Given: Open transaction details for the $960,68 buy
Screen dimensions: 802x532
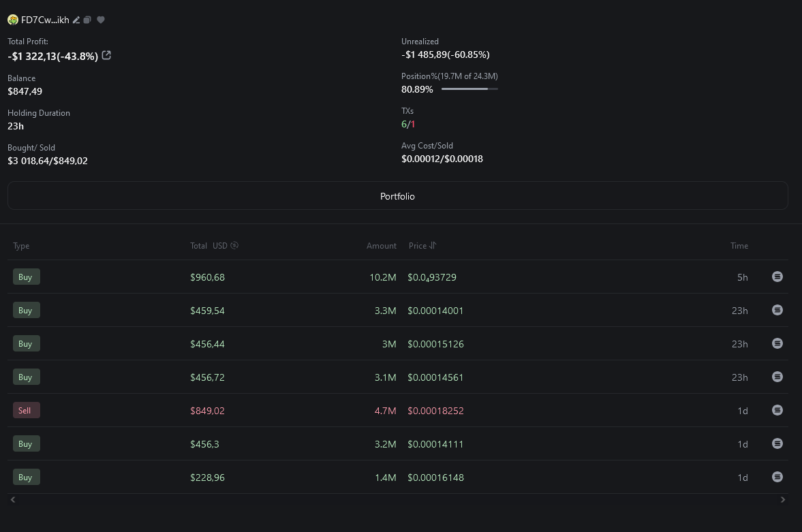Looking at the screenshot, I should (x=777, y=277).
